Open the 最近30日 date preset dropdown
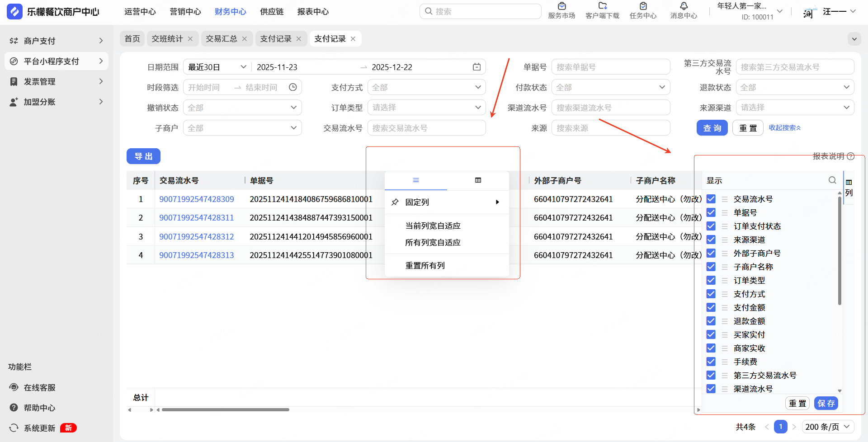 [x=217, y=67]
